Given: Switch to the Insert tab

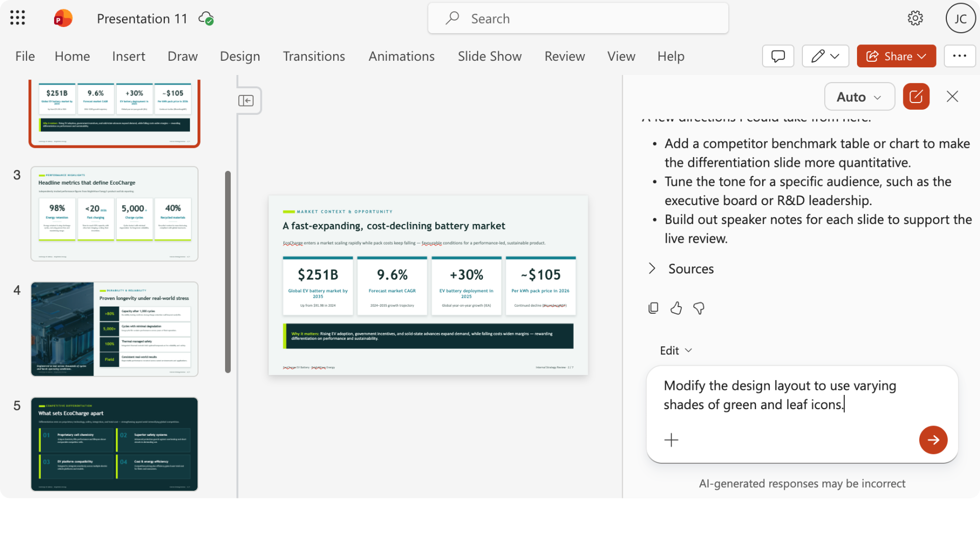Looking at the screenshot, I should coord(129,56).
